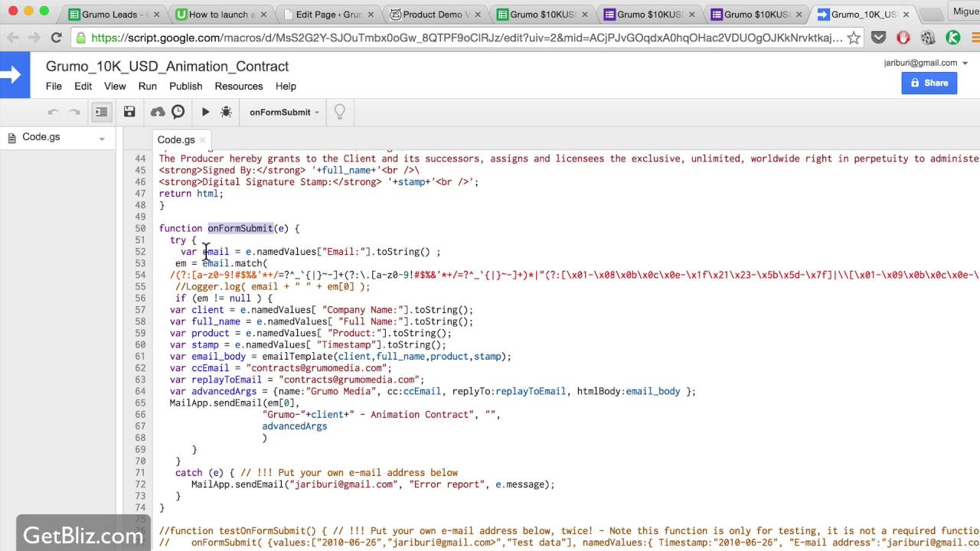980x551 pixels.
Task: Click line number 50 in the gutter
Action: click(139, 228)
